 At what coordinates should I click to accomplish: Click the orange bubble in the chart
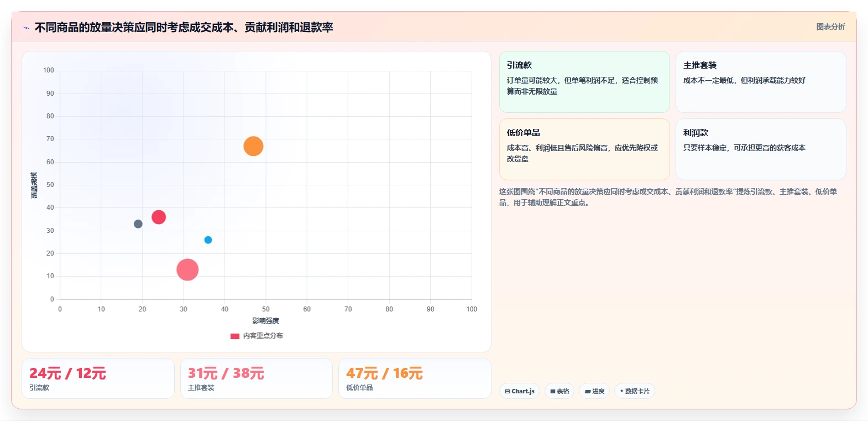[x=253, y=146]
